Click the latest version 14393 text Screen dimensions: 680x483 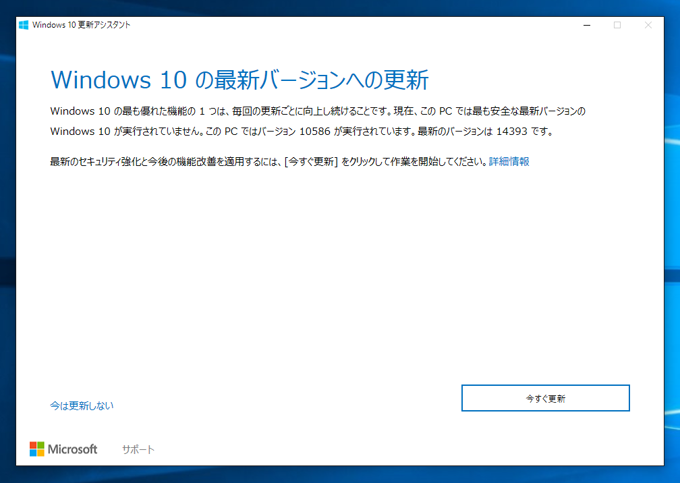click(x=512, y=131)
